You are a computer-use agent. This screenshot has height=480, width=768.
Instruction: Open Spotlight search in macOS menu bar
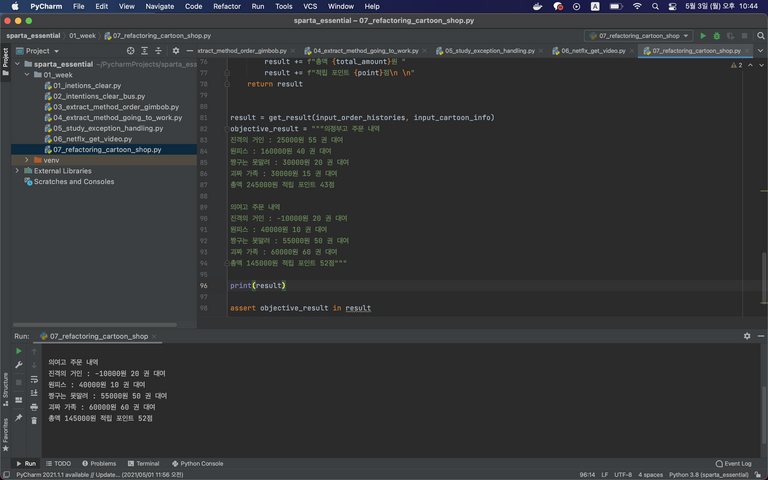(x=655, y=6)
